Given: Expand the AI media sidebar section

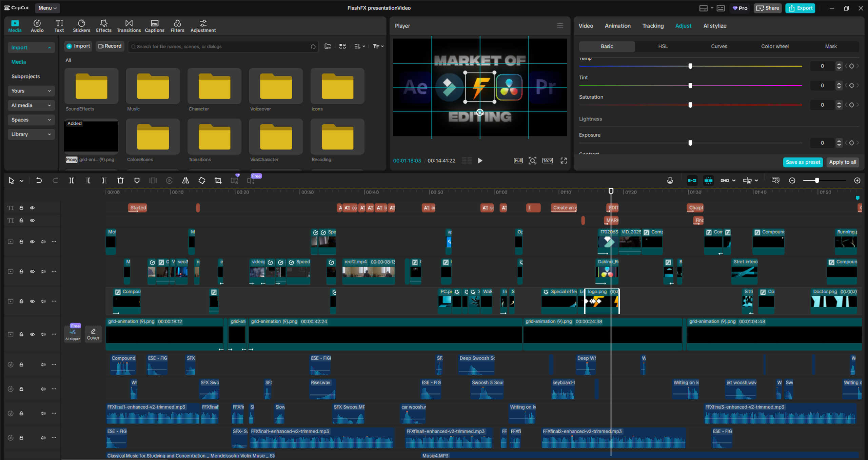Looking at the screenshot, I should point(31,105).
